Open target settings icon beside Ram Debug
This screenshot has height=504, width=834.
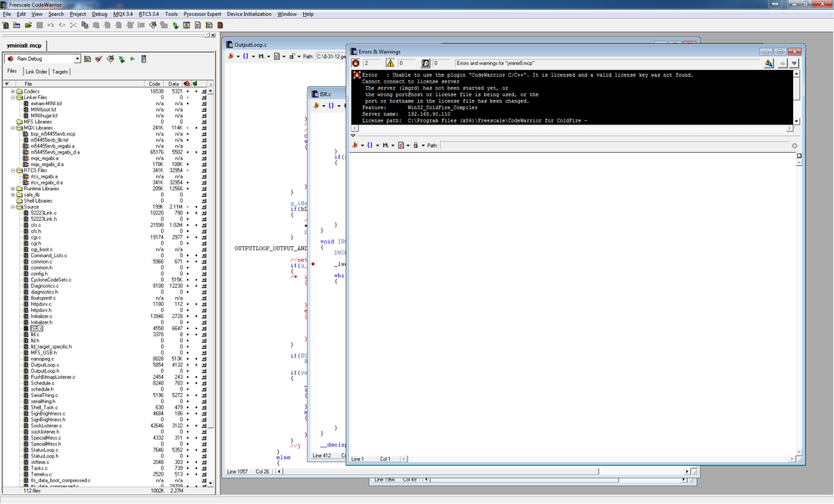[x=88, y=59]
